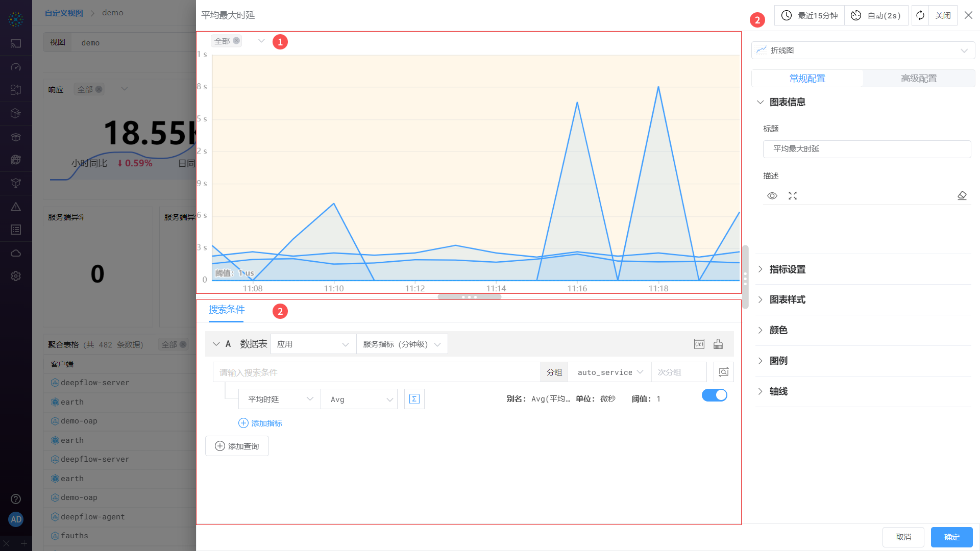Open the 折线图 chart type dropdown
Image resolution: width=980 pixels, height=551 pixels.
click(x=863, y=50)
